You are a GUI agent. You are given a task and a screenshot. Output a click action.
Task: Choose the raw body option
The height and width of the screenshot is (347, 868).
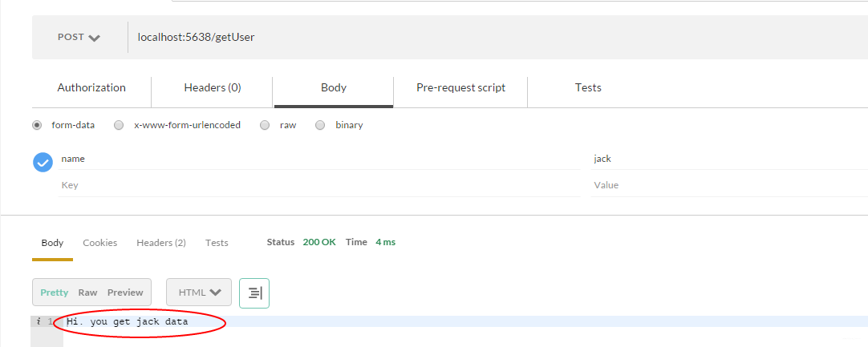click(x=265, y=125)
